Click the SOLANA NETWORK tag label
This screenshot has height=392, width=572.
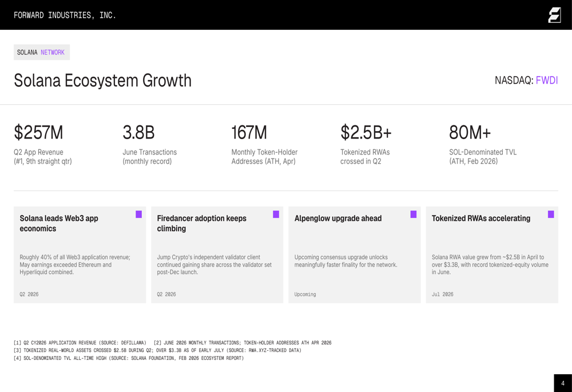[x=42, y=52]
